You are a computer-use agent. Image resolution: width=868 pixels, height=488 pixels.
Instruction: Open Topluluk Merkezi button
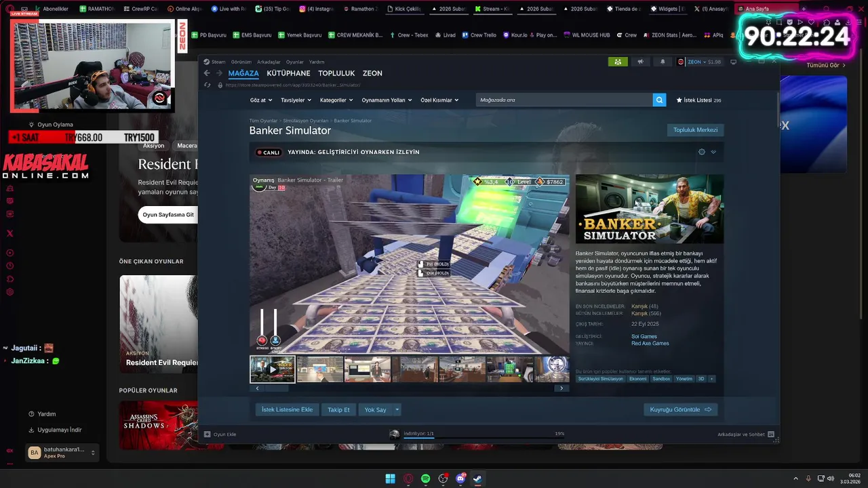point(695,129)
